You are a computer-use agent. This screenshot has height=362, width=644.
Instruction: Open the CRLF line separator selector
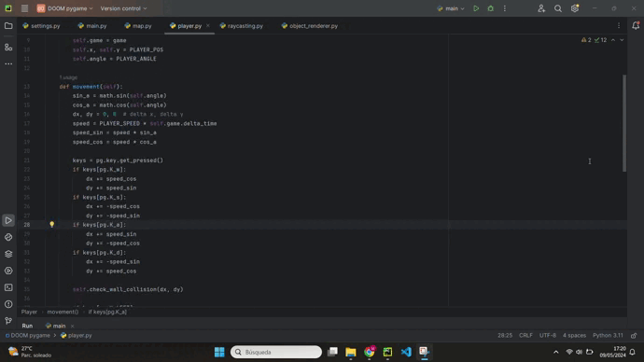(525, 335)
